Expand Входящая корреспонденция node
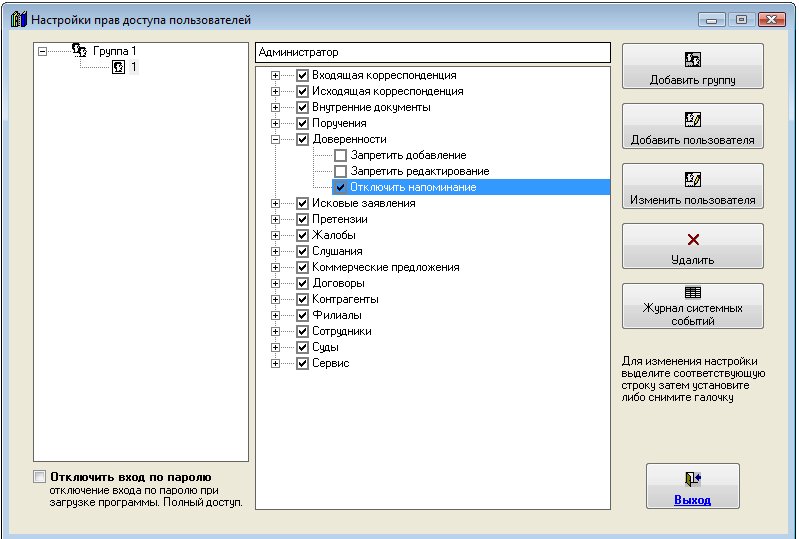799x539 pixels. click(x=275, y=75)
